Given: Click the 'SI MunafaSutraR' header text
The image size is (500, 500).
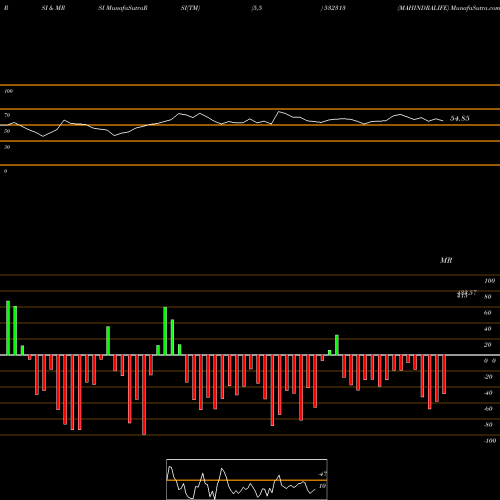Looking at the screenshot, I should tap(123, 8).
